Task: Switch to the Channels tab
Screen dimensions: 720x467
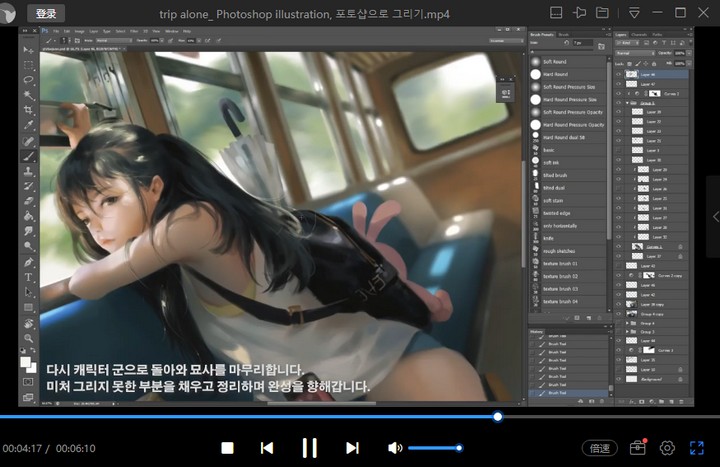Action: (x=639, y=34)
